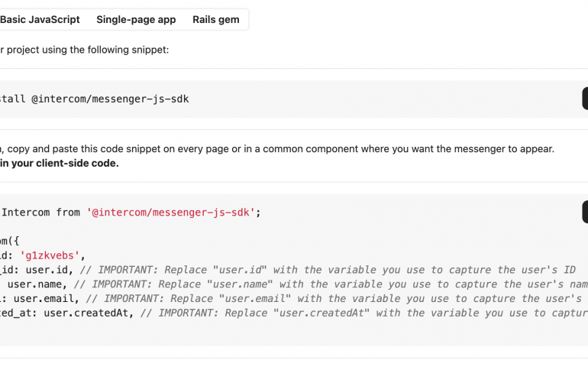This screenshot has width=588, height=367.
Task: Click the word 'Intercom' in import line
Action: (x=25, y=213)
